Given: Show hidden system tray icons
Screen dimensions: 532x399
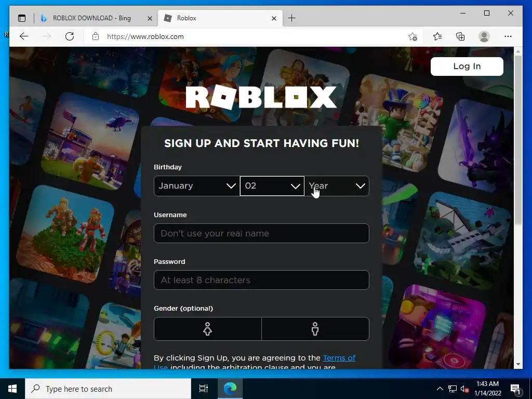Looking at the screenshot, I should [x=440, y=389].
